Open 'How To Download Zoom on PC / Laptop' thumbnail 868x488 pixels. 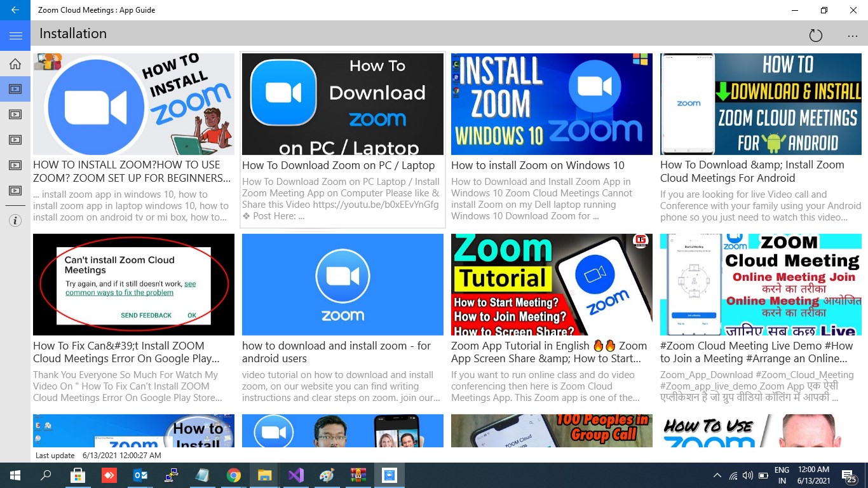click(342, 104)
